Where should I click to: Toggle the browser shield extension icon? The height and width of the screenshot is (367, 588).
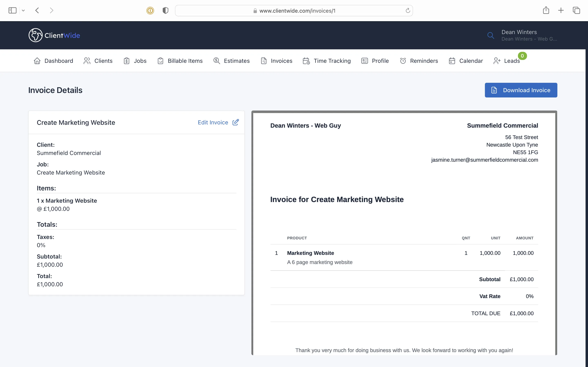pos(165,10)
